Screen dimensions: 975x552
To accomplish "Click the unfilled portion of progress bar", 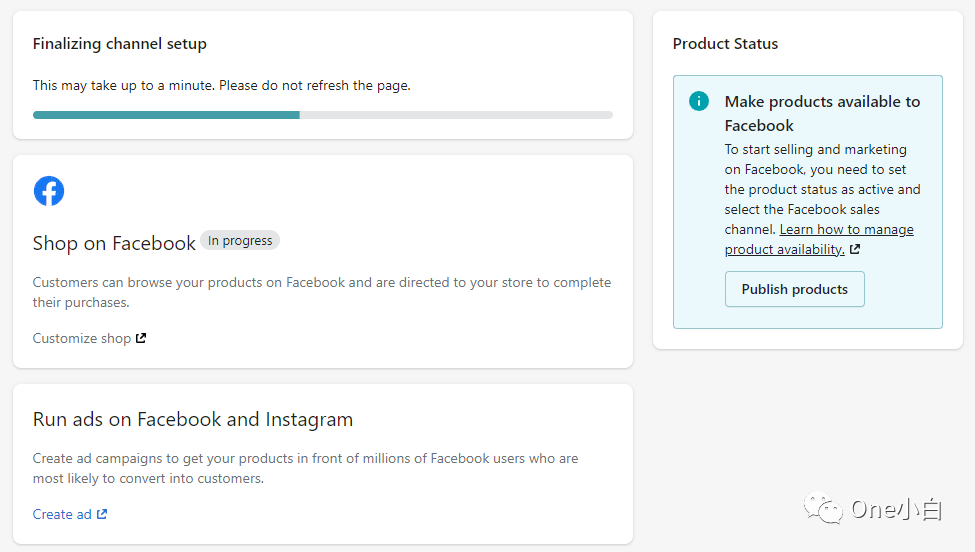I will tap(456, 115).
